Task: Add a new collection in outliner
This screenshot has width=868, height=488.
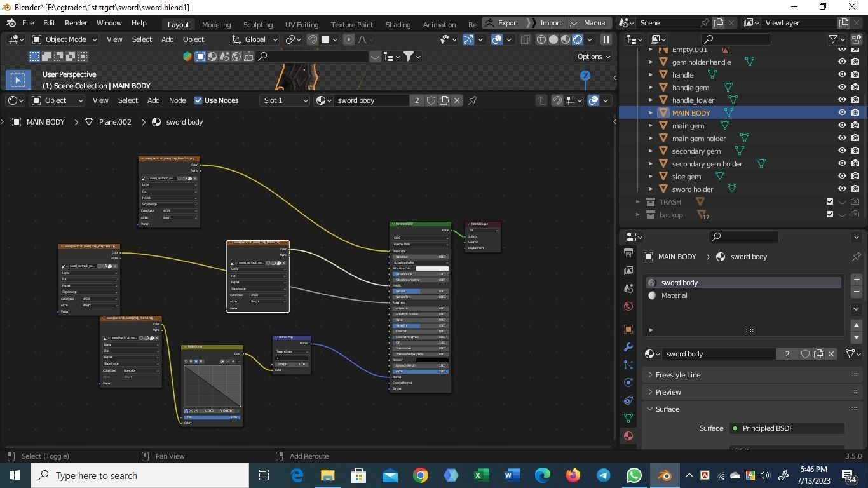Action: 857,39
